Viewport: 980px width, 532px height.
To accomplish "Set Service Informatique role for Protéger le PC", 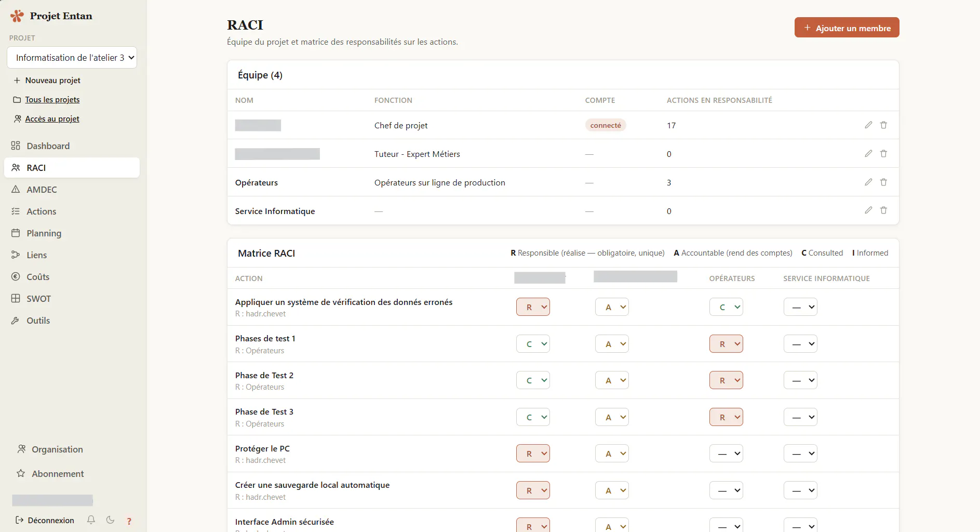I will tap(800, 454).
